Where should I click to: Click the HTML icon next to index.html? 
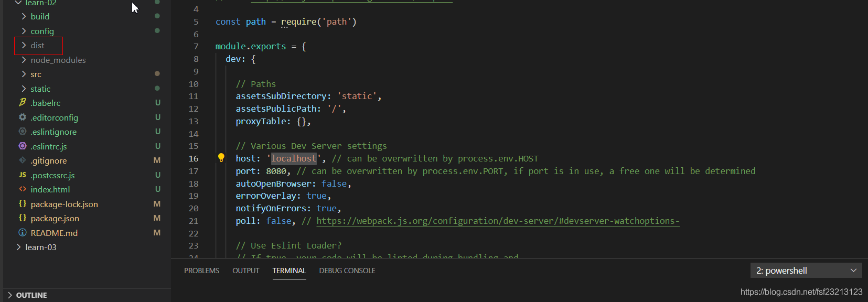tap(23, 189)
